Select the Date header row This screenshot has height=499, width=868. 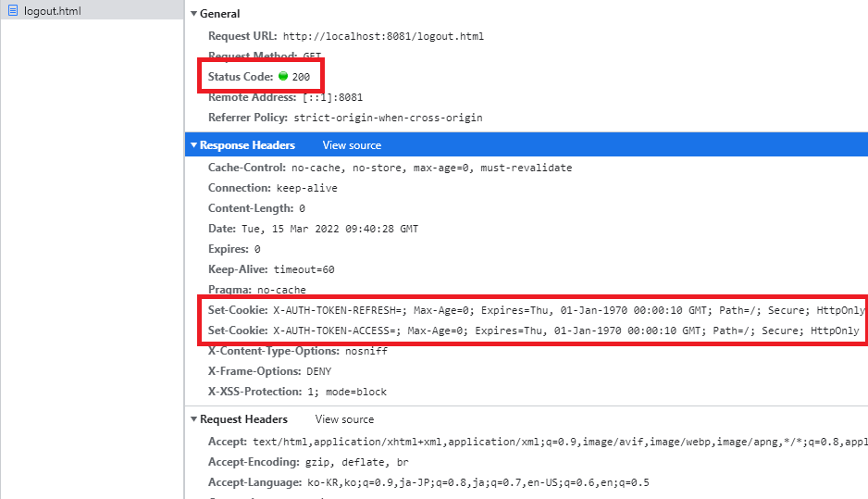(x=314, y=229)
